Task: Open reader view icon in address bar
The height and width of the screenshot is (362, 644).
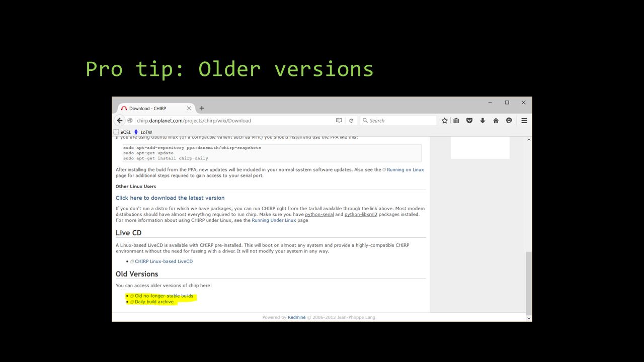Action: tap(339, 121)
